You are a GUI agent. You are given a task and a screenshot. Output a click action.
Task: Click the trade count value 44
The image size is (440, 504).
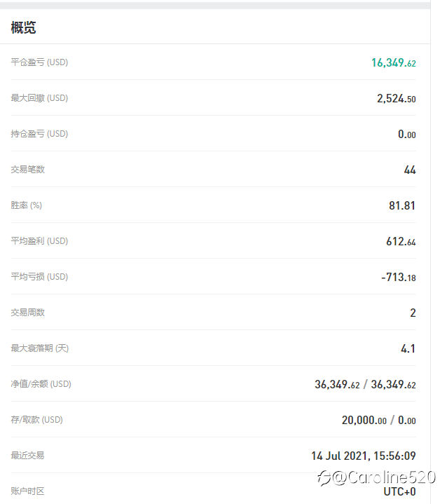point(410,170)
